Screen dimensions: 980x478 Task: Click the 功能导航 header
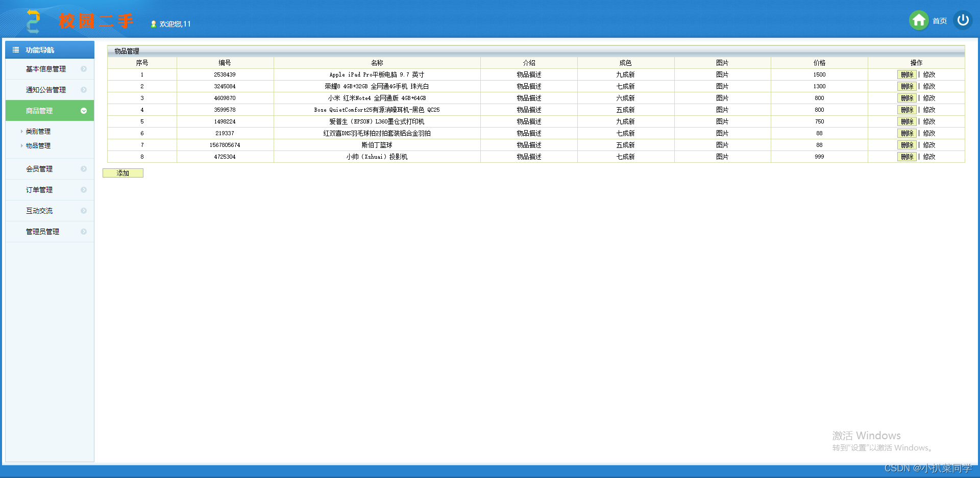pos(50,50)
